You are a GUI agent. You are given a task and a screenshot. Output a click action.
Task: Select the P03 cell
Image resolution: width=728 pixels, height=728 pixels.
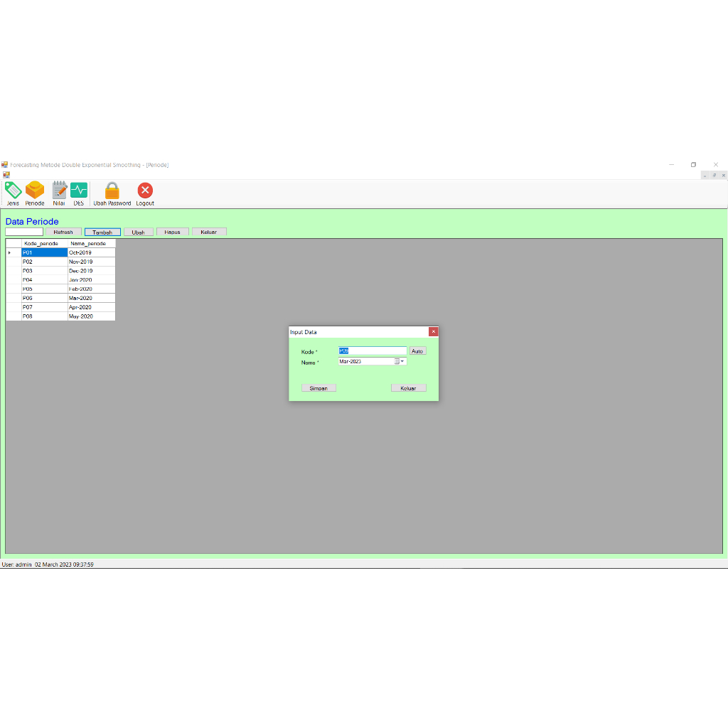tap(44, 271)
